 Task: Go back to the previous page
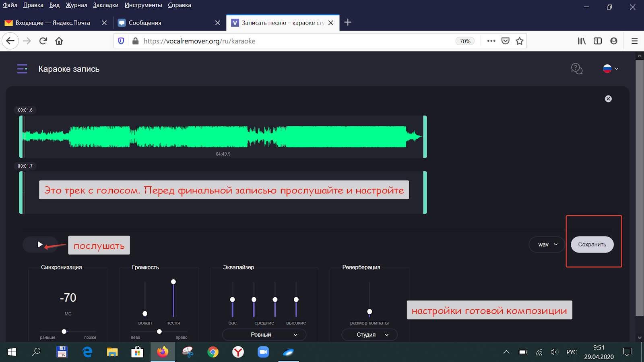pos(10,41)
